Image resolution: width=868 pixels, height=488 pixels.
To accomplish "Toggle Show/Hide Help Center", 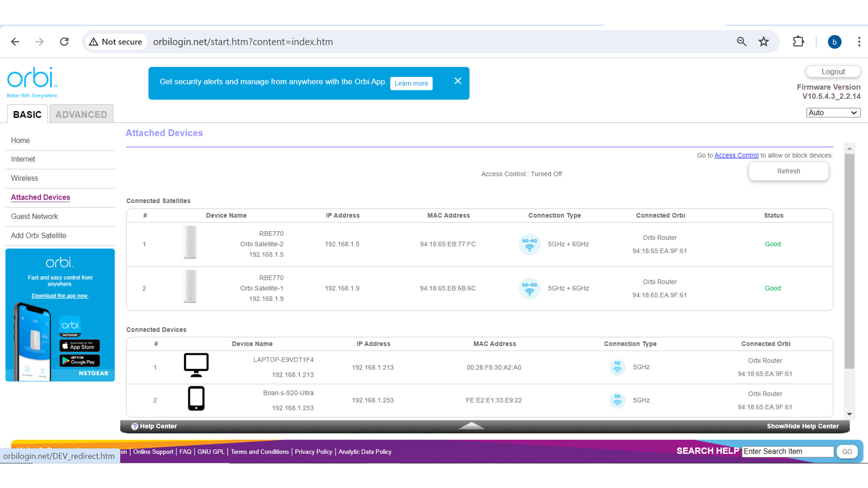I will click(x=802, y=426).
